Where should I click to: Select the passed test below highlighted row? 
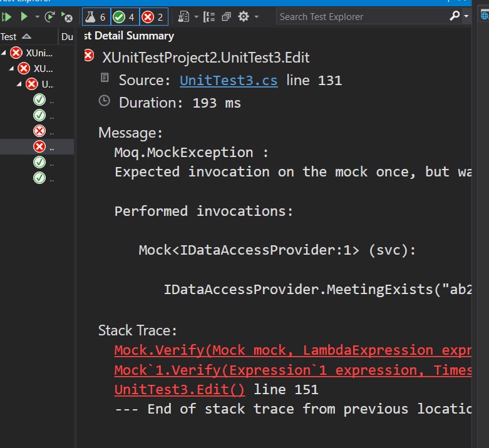[x=37, y=162]
